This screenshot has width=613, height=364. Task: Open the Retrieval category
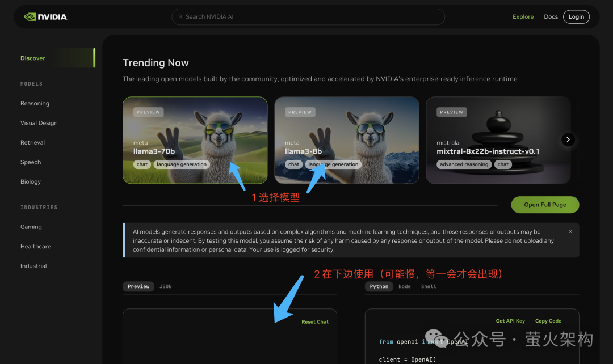click(x=32, y=142)
